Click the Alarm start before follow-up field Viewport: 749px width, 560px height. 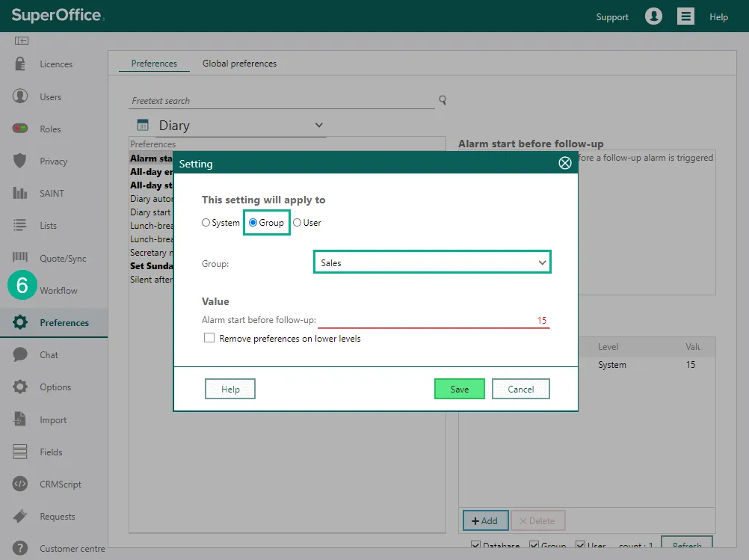(434, 320)
